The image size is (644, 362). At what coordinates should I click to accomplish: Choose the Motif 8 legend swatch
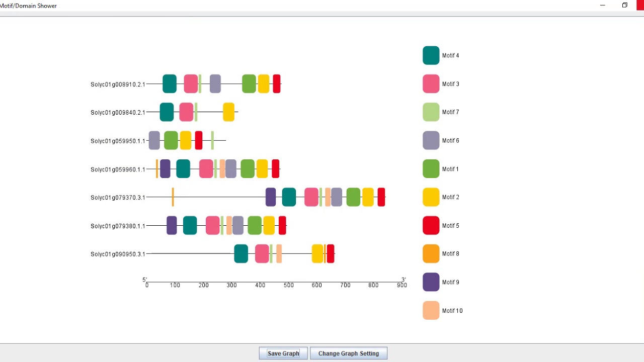(431, 254)
